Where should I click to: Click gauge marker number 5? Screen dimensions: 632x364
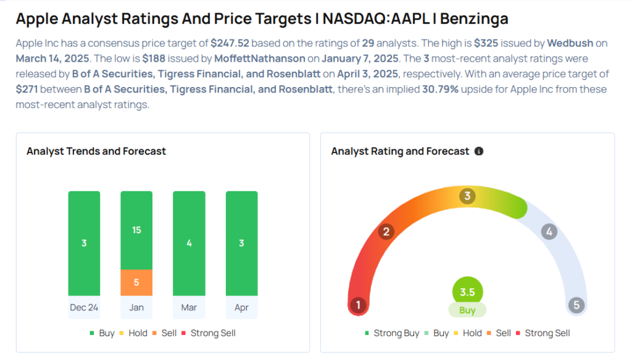576,305
